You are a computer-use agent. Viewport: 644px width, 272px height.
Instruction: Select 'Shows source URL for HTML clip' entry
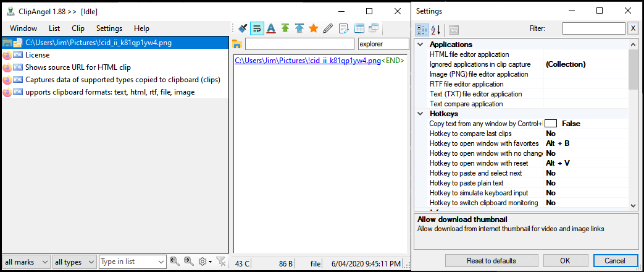click(x=115, y=67)
